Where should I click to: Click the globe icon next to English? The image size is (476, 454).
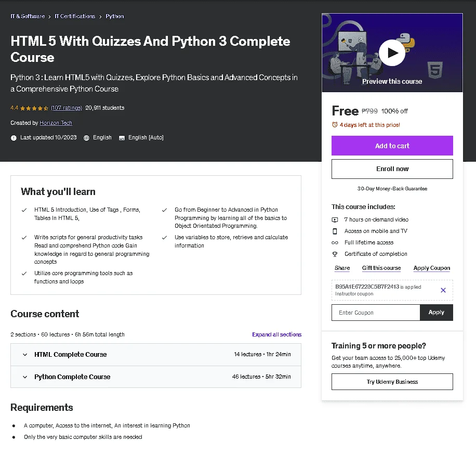pyautogui.click(x=86, y=138)
